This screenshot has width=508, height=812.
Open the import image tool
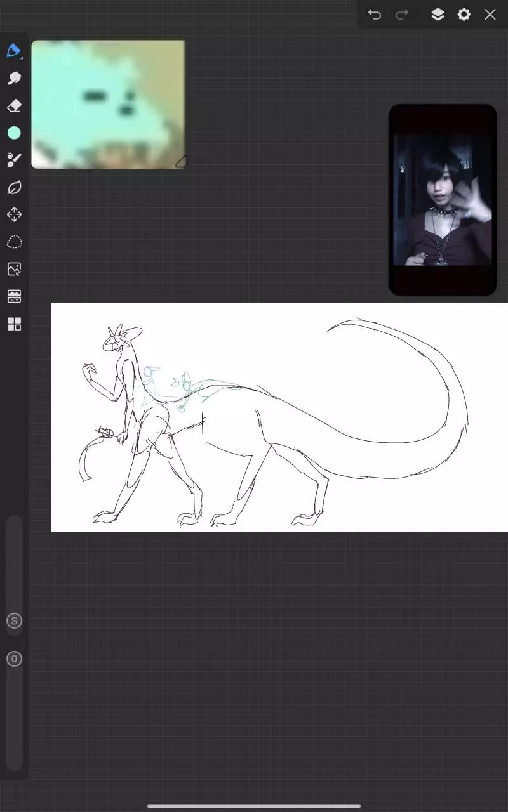coord(14,269)
